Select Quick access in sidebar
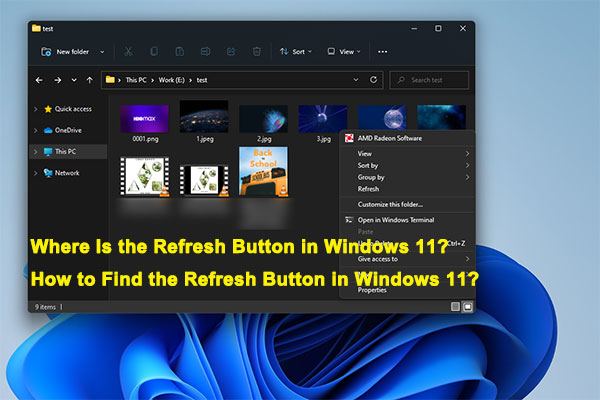The width and height of the screenshot is (600, 400). click(x=68, y=109)
